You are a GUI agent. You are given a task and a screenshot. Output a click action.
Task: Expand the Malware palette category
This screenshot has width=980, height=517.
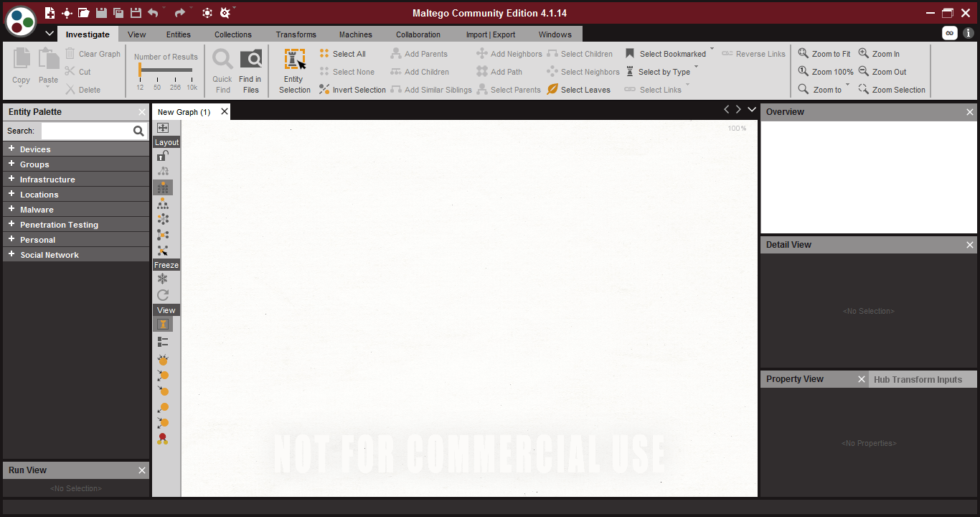click(x=11, y=209)
